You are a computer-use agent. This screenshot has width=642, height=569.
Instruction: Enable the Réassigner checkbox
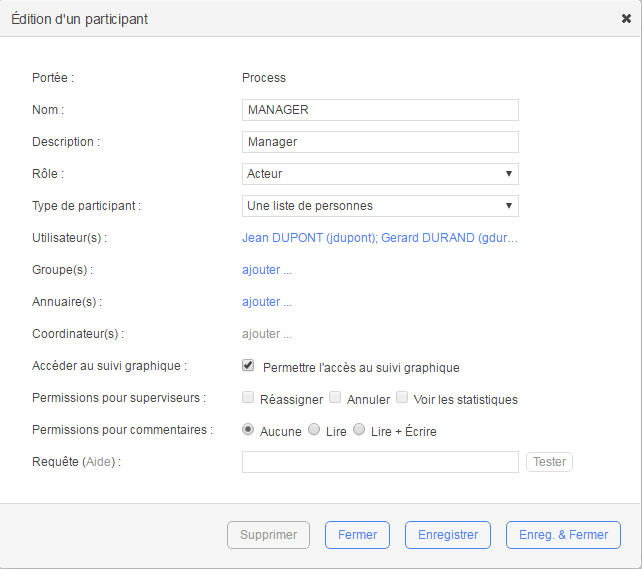tap(248, 398)
